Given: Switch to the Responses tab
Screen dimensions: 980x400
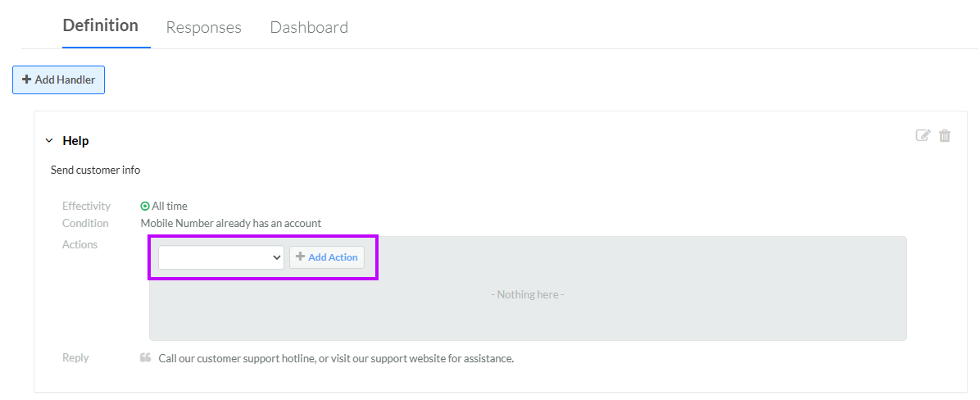Looking at the screenshot, I should pos(204,28).
